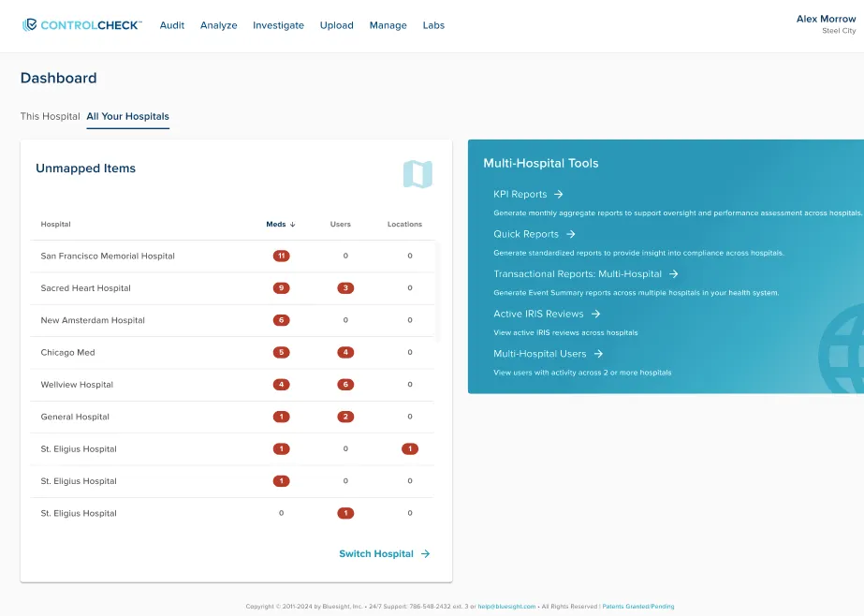Click Switch Hospital link

384,553
